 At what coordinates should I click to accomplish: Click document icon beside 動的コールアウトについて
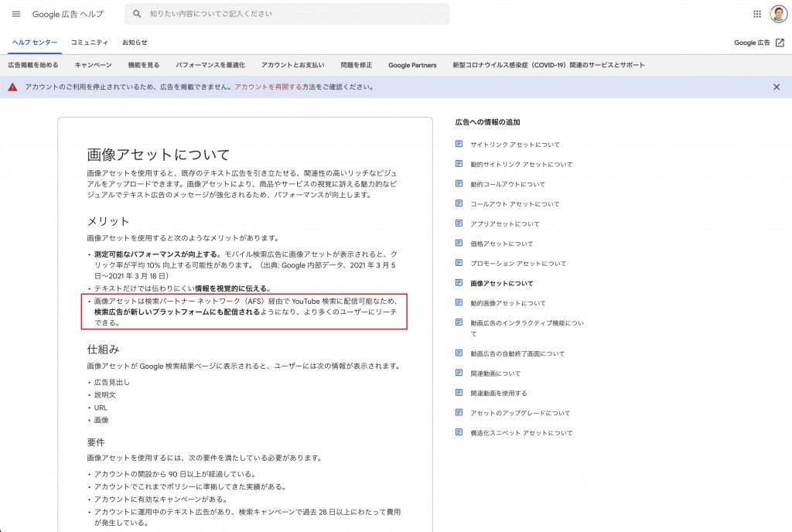(459, 184)
